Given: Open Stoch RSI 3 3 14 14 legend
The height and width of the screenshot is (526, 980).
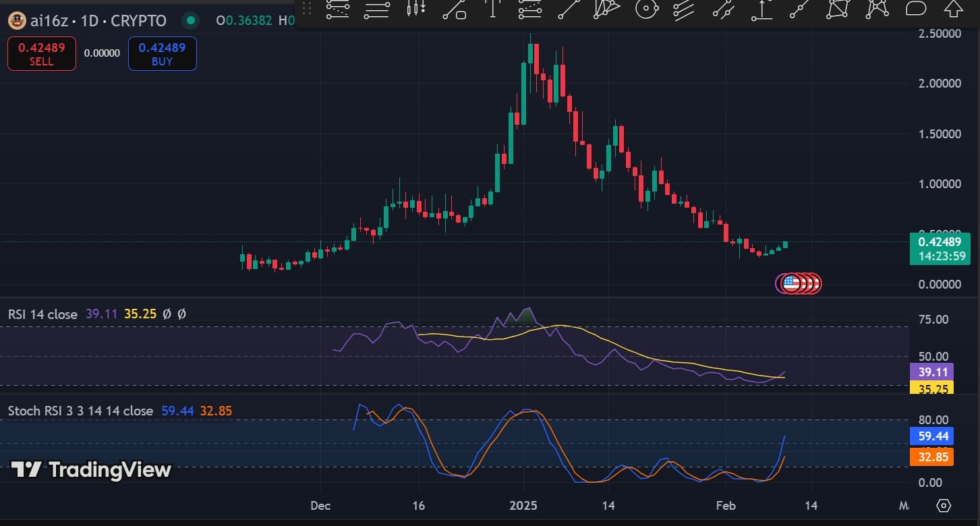Looking at the screenshot, I should tap(80, 411).
